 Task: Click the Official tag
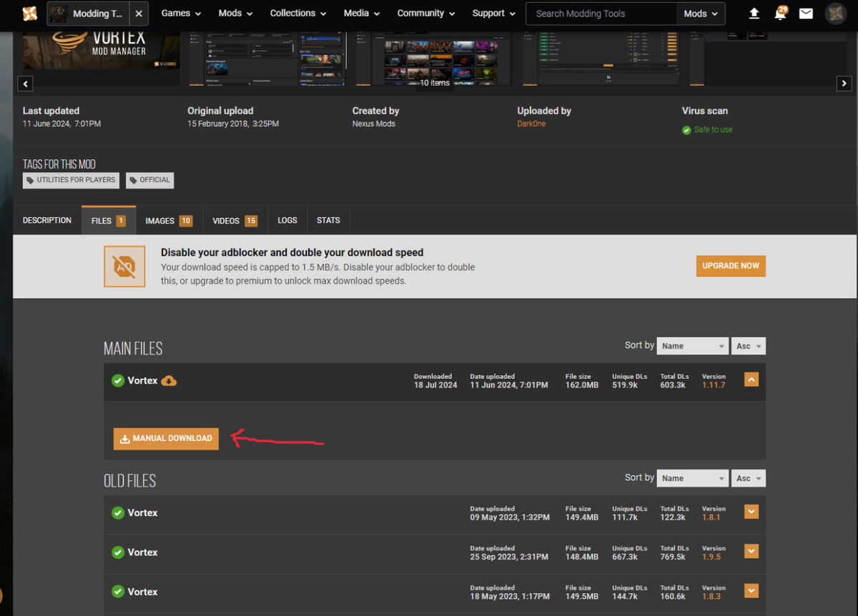[150, 180]
